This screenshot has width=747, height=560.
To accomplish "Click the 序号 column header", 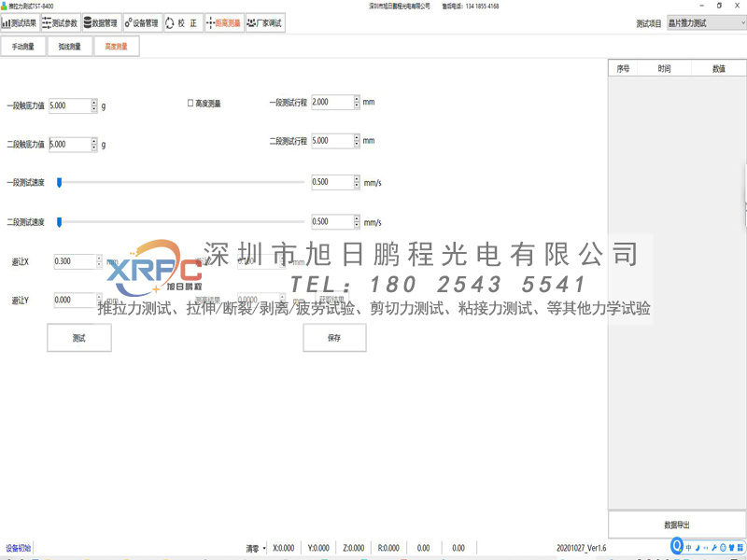I will point(623,68).
